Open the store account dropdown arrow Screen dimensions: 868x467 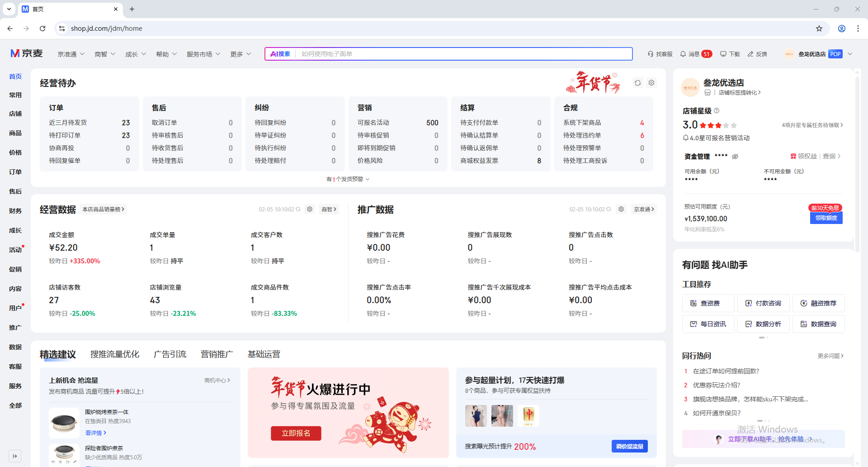(x=850, y=54)
